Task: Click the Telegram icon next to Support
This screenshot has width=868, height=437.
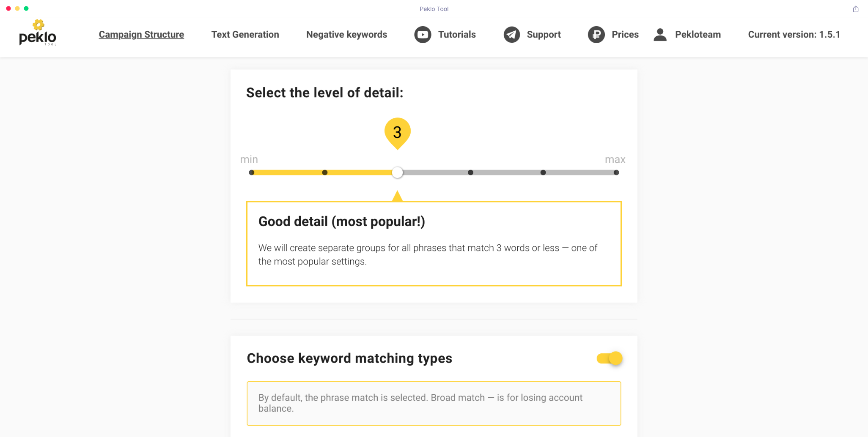Action: (x=511, y=35)
